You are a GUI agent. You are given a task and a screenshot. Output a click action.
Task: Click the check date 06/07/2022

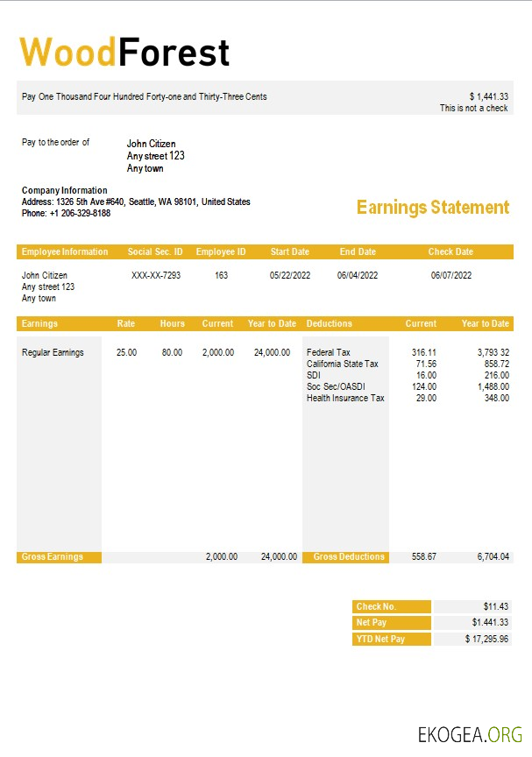451,275
